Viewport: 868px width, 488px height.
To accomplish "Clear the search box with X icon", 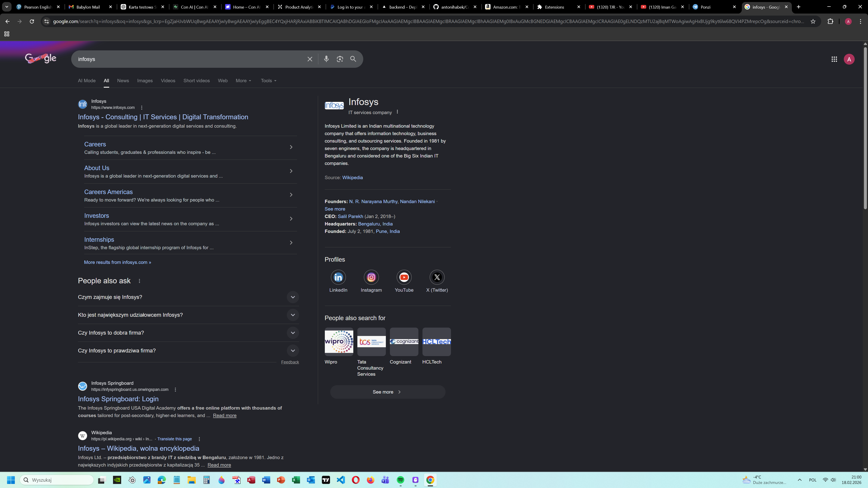I will [x=310, y=59].
